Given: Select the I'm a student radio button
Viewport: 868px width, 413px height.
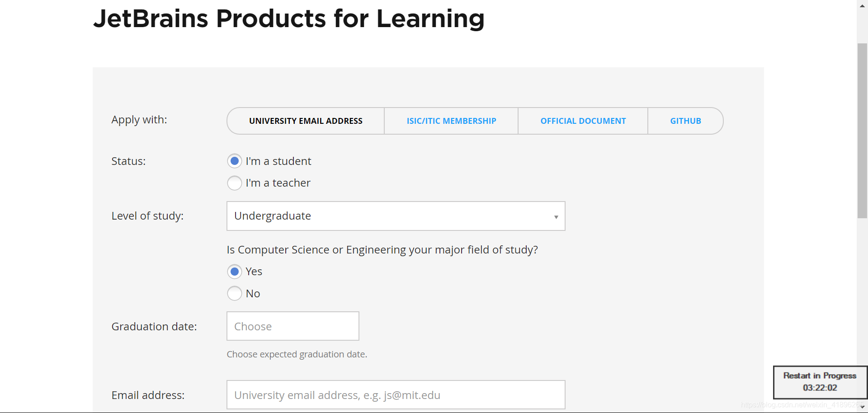Looking at the screenshot, I should pos(235,161).
